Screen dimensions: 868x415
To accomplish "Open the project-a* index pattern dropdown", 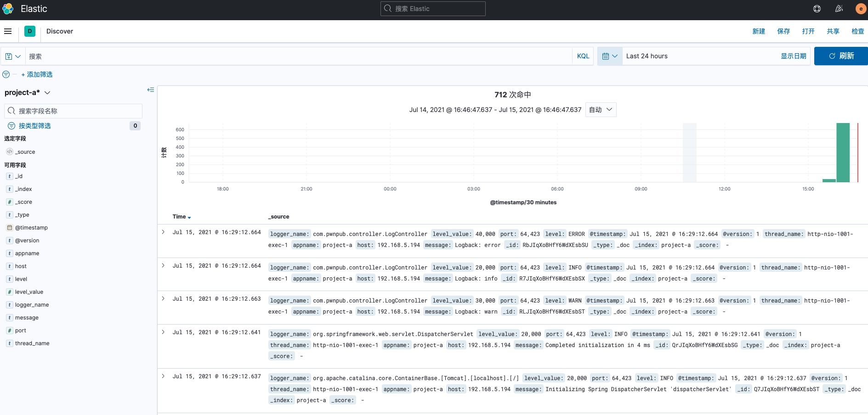I will tap(27, 93).
